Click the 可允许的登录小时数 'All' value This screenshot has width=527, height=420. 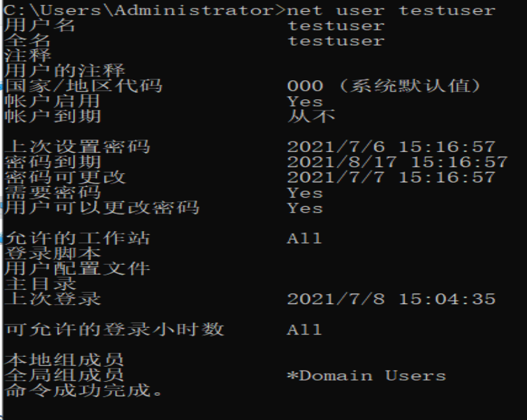(305, 329)
